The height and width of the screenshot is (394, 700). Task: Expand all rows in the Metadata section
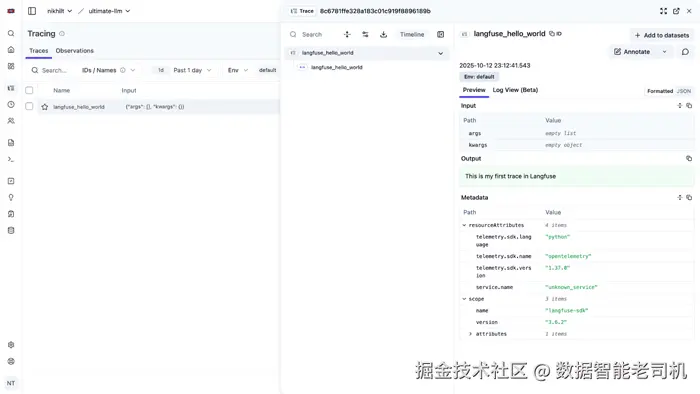(679, 197)
